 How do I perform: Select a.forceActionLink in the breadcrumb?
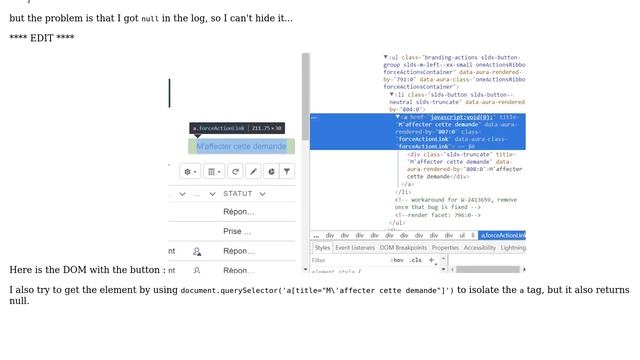[x=502, y=236]
